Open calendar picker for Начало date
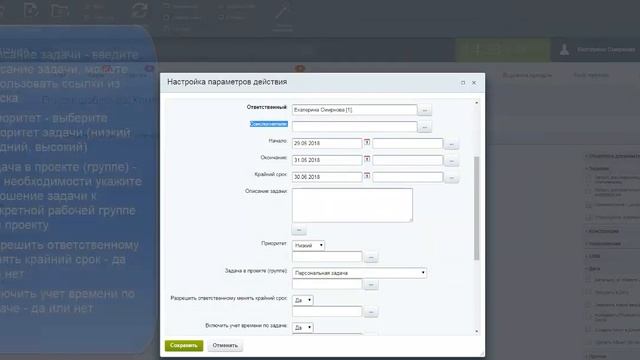 click(367, 142)
